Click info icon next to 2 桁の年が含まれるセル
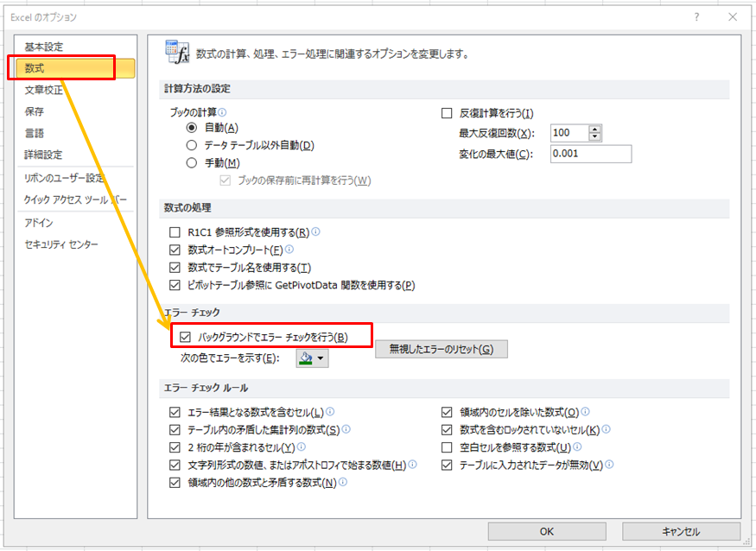Viewport: 756px width, 551px height. [x=302, y=446]
